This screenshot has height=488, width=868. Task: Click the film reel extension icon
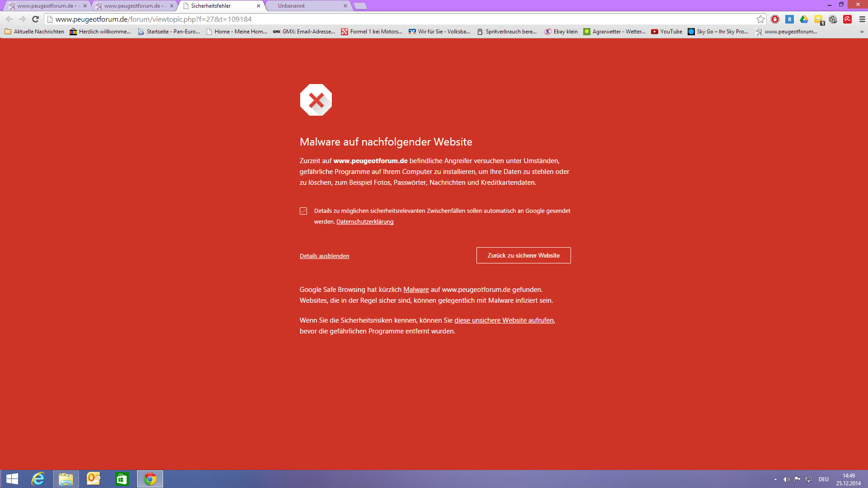(x=833, y=19)
